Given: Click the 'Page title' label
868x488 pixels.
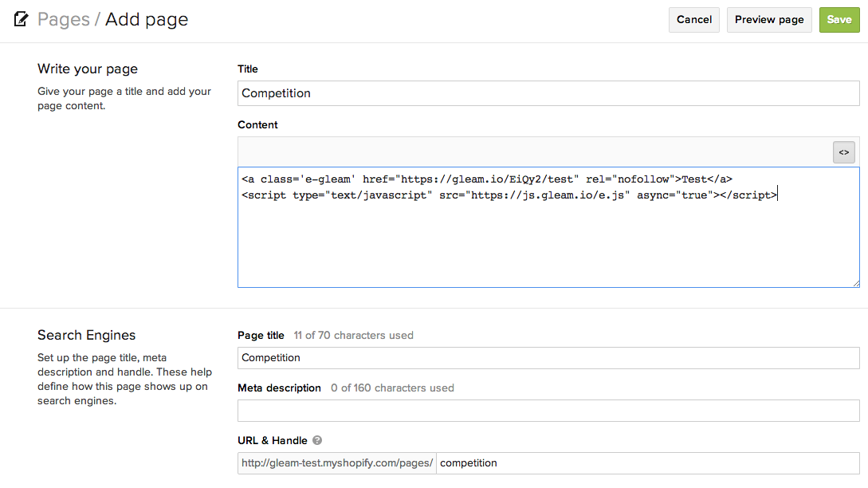Looking at the screenshot, I should [261, 335].
